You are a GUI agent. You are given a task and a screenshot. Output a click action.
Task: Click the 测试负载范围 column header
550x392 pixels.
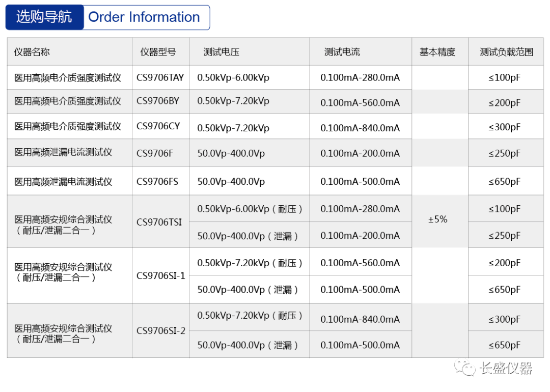(x=506, y=52)
